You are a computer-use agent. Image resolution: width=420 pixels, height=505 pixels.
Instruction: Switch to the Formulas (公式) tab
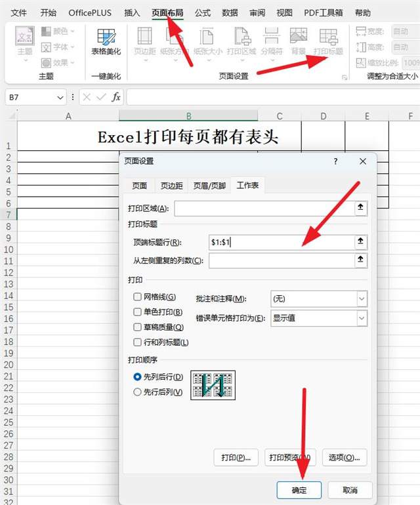(203, 13)
